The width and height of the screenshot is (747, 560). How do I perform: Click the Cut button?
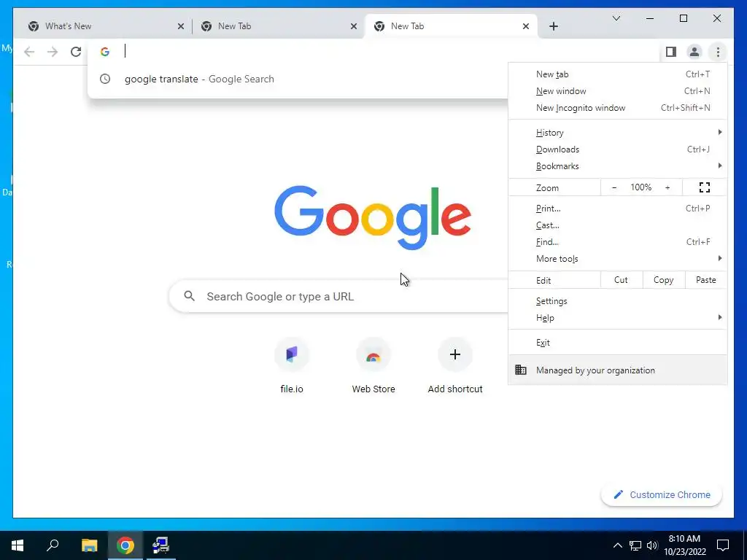click(621, 280)
